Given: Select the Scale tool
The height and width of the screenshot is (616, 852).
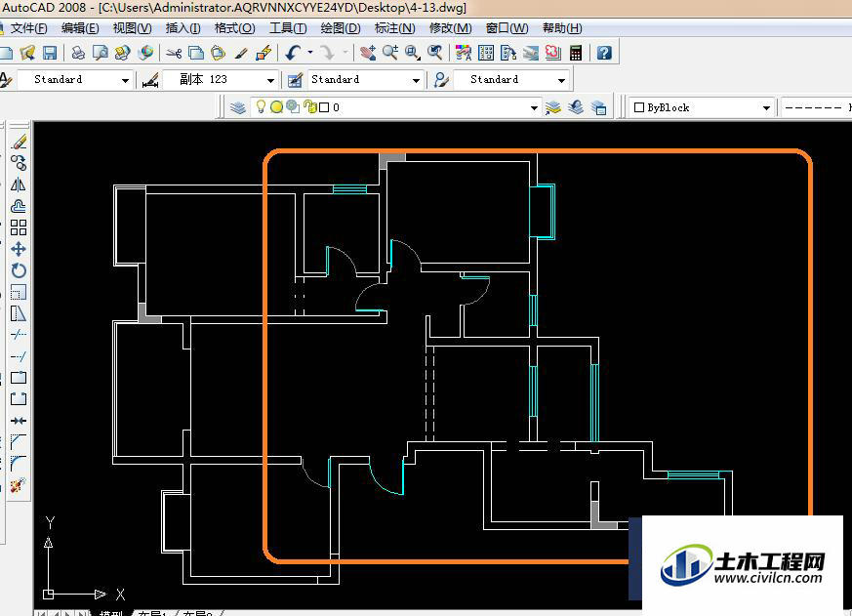Looking at the screenshot, I should 19,292.
